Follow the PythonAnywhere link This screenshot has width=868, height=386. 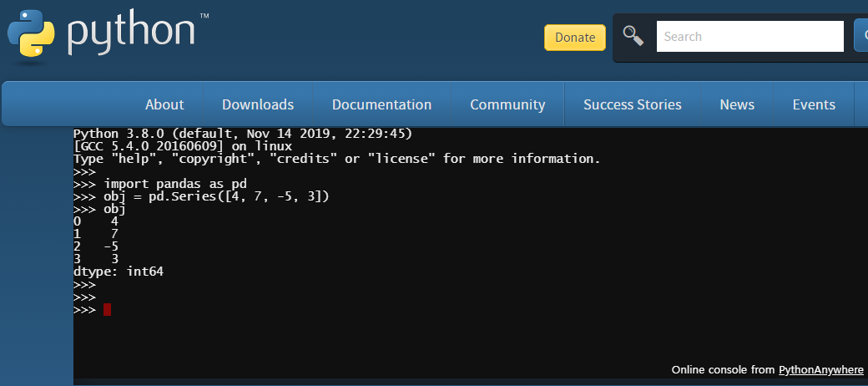coord(821,369)
